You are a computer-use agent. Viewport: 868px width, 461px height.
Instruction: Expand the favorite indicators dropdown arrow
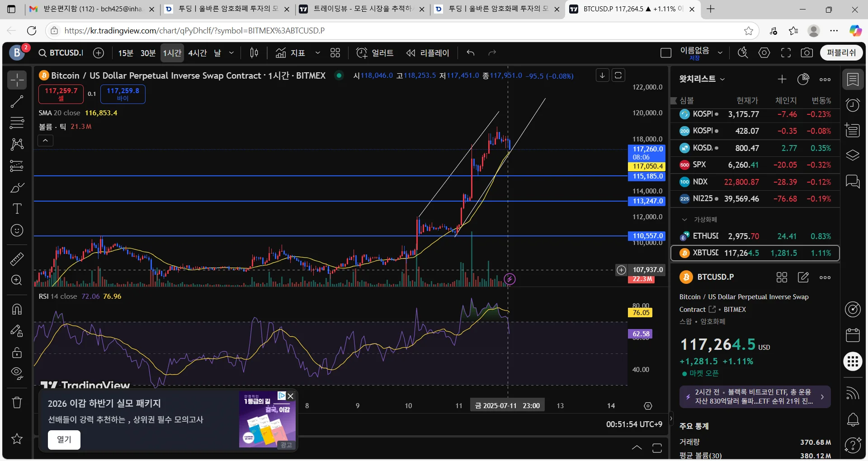318,53
